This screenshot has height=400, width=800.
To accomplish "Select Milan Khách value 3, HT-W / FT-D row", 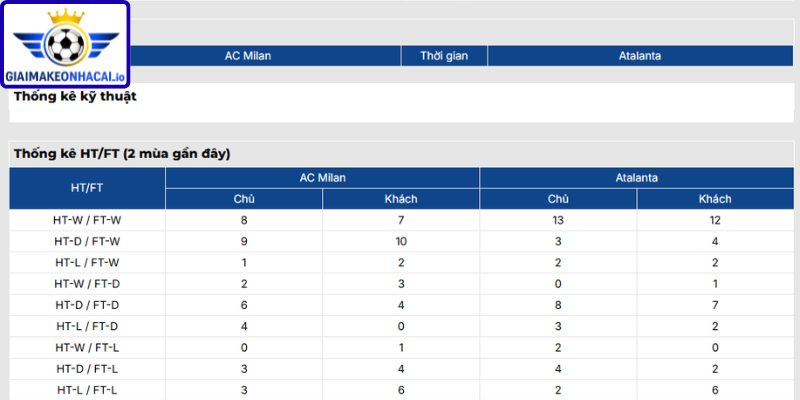I will point(401,284).
